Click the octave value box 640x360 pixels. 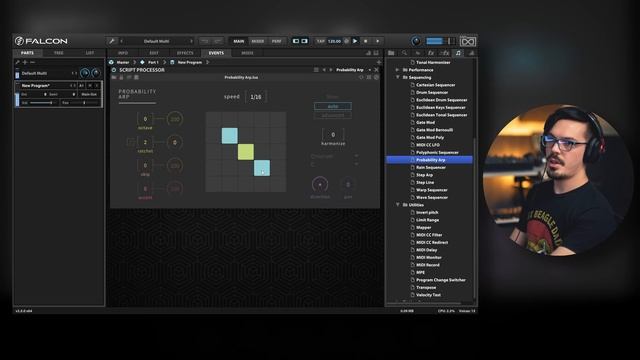coord(145,119)
